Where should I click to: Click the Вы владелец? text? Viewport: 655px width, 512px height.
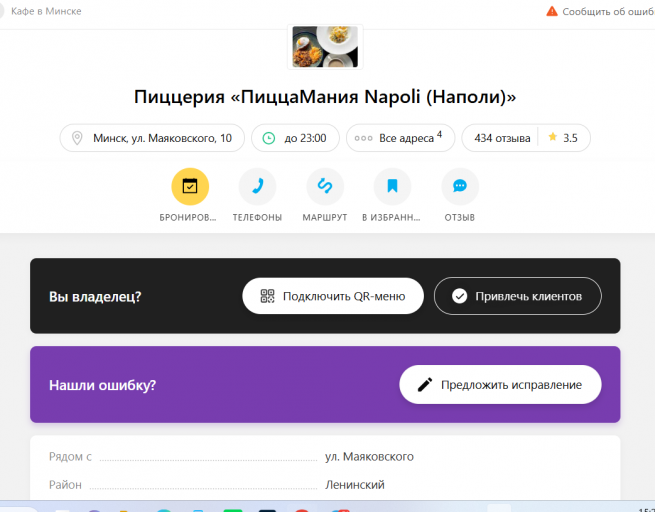tap(95, 297)
